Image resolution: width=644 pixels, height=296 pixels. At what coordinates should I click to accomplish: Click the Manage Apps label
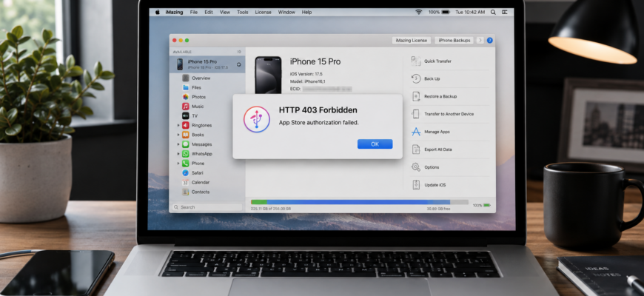pos(437,132)
